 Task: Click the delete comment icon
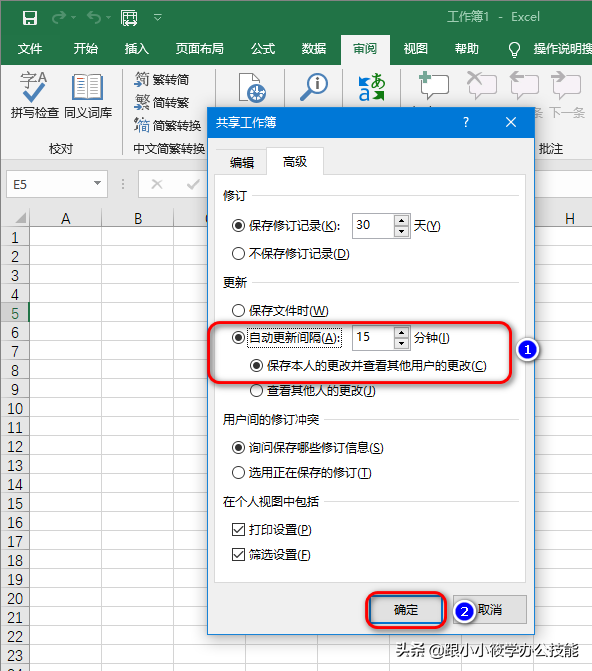coord(481,84)
